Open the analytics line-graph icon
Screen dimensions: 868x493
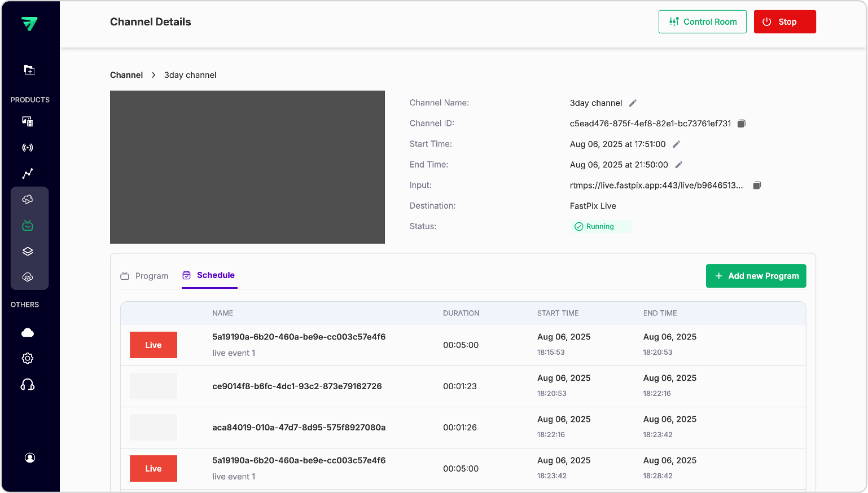[28, 173]
